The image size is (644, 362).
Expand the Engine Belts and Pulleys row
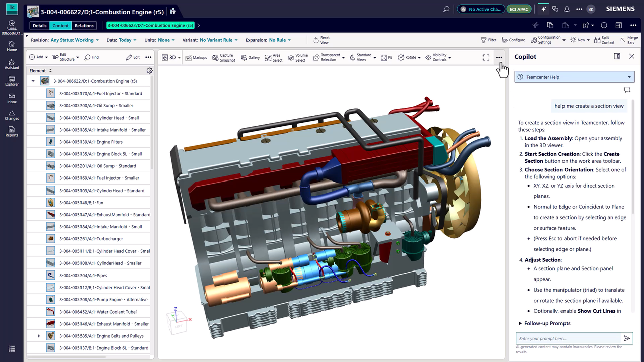click(x=39, y=336)
